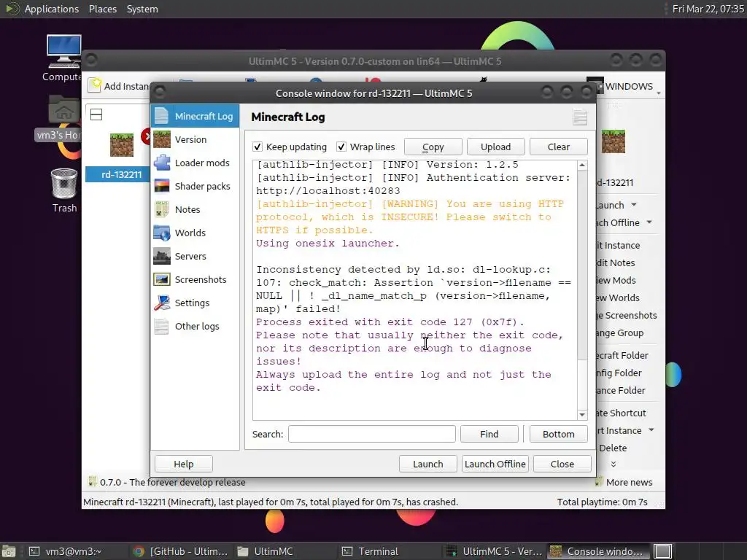Select the Version page

point(190,139)
